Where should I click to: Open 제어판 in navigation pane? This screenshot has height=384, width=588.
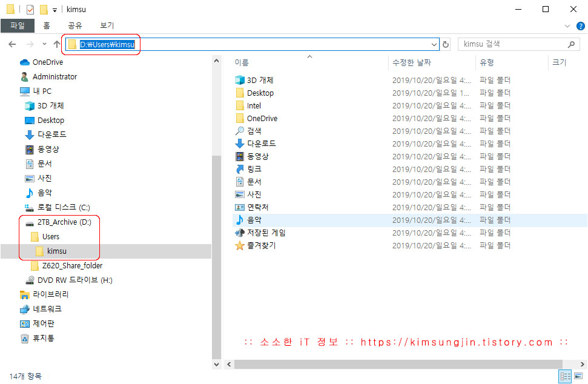tap(37, 323)
